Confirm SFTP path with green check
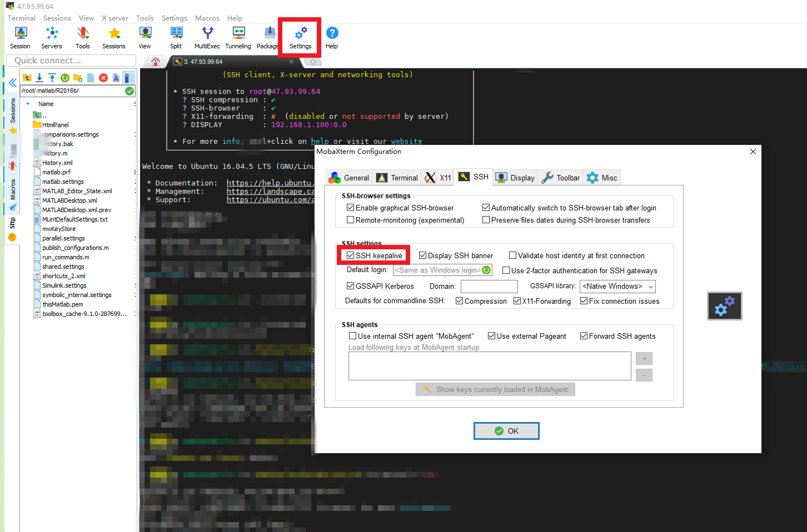 coord(129,91)
